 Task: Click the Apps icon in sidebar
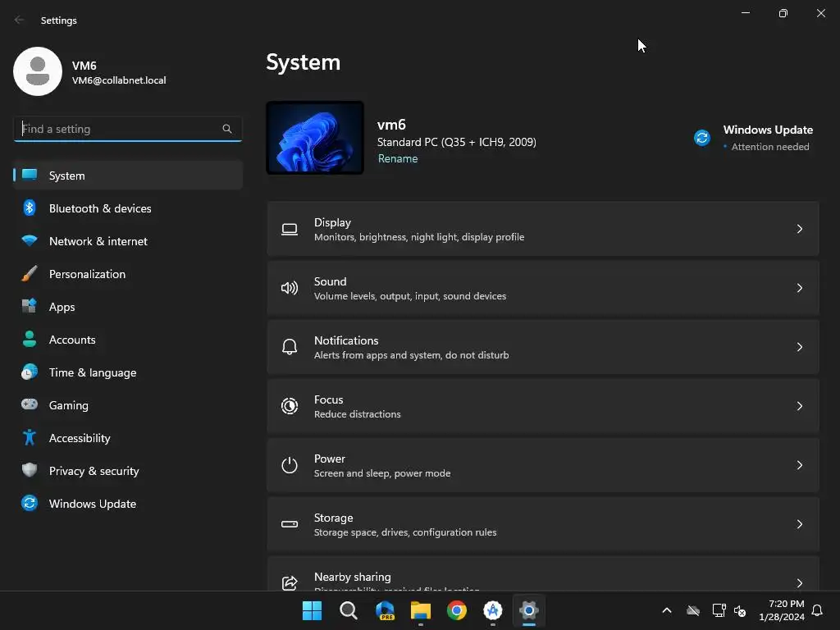30,307
